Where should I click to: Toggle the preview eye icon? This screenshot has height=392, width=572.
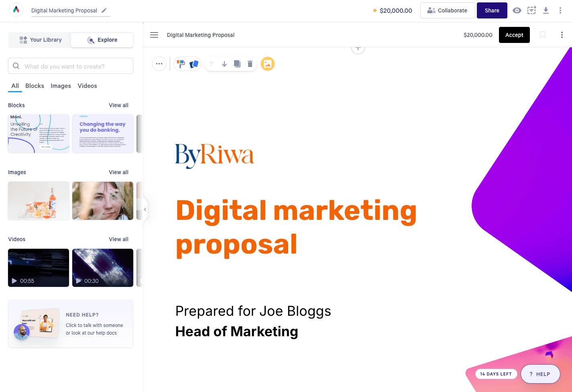tap(517, 10)
